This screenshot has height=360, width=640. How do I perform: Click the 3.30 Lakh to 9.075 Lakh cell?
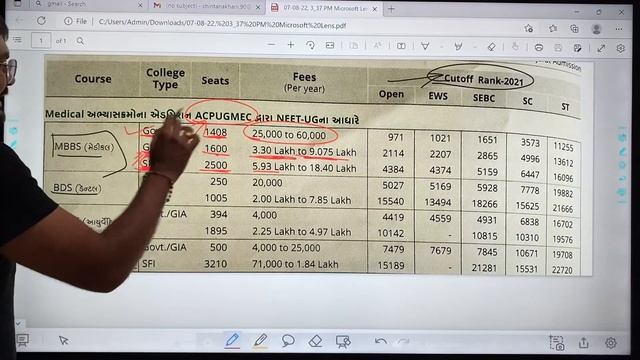304,151
